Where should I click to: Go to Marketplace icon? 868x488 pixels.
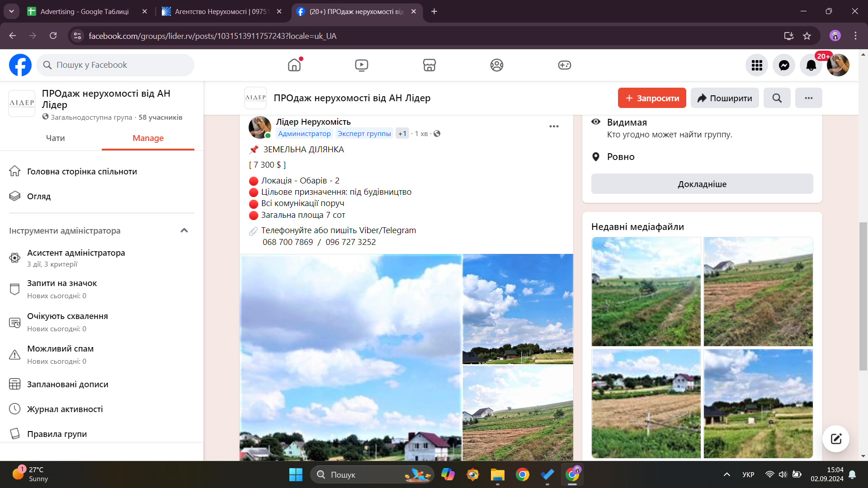click(429, 65)
